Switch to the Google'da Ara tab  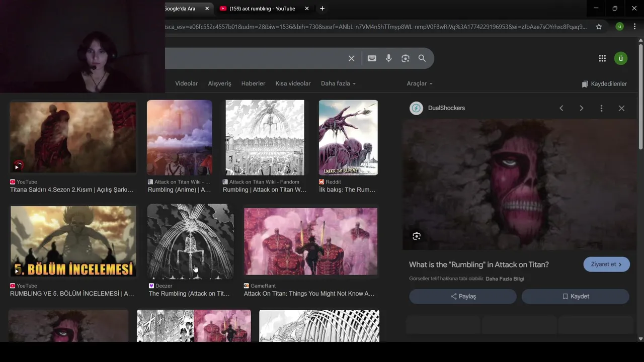coord(184,9)
